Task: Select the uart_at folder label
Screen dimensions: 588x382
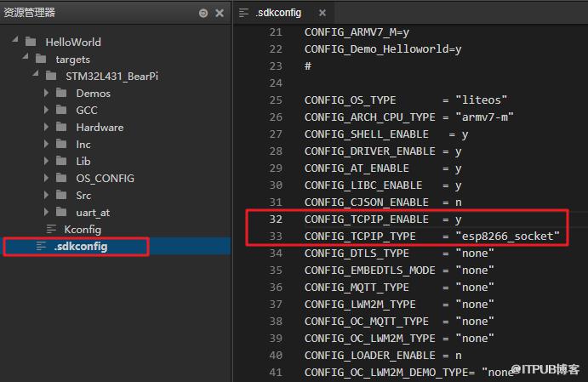Action: (x=93, y=213)
